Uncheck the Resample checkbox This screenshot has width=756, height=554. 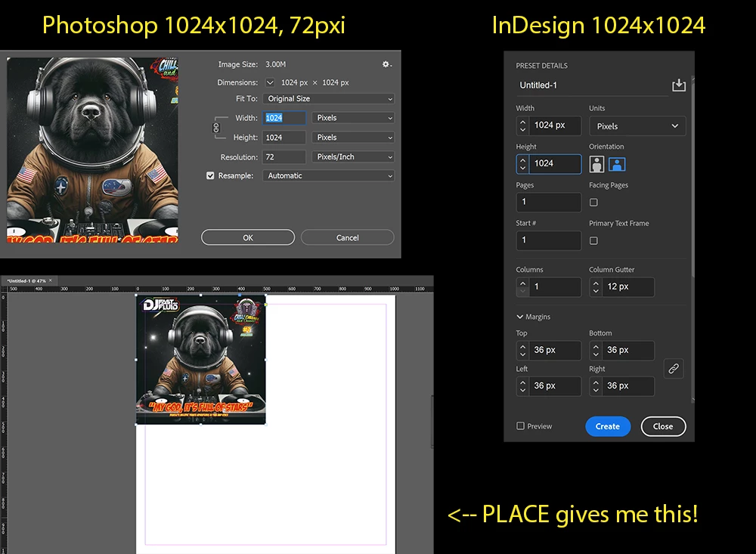click(x=210, y=175)
